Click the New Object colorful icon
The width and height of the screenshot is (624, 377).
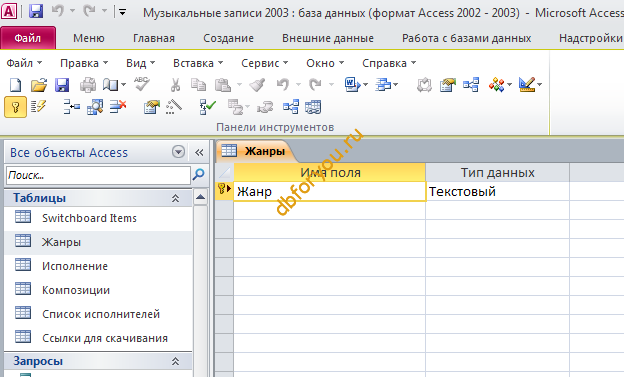tap(497, 85)
